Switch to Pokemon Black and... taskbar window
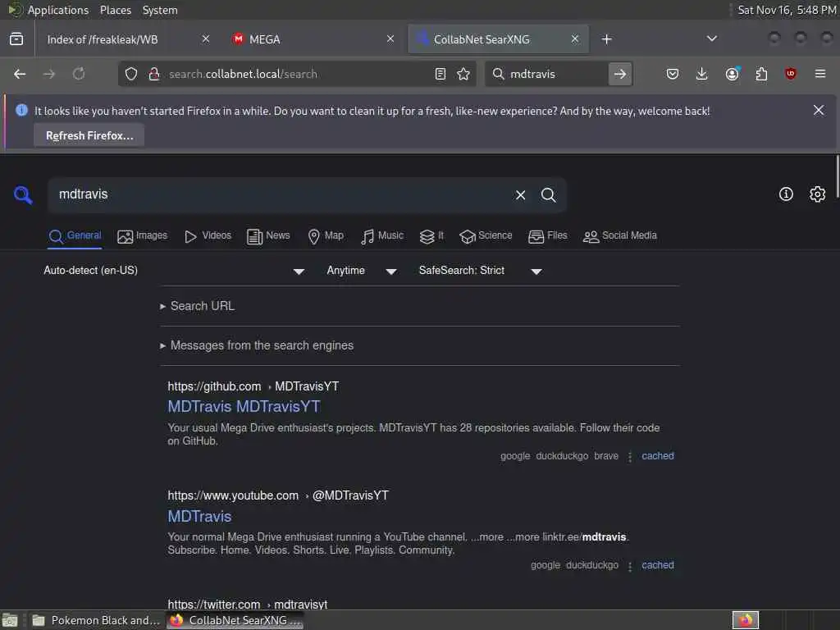This screenshot has height=630, width=840. click(97, 620)
